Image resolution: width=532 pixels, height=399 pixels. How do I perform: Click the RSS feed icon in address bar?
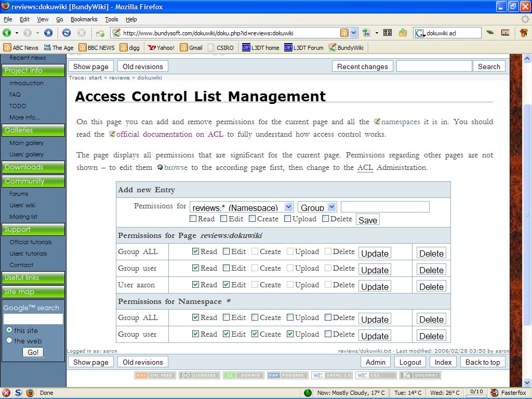coord(344,33)
